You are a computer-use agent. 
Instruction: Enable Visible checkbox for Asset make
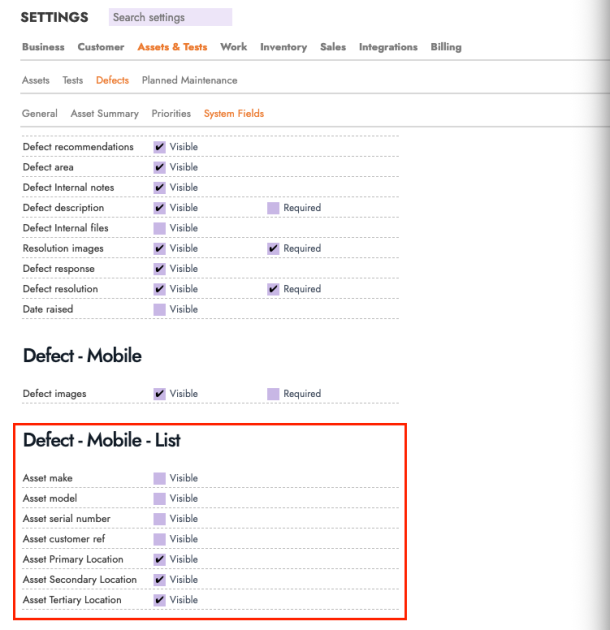[159, 478]
